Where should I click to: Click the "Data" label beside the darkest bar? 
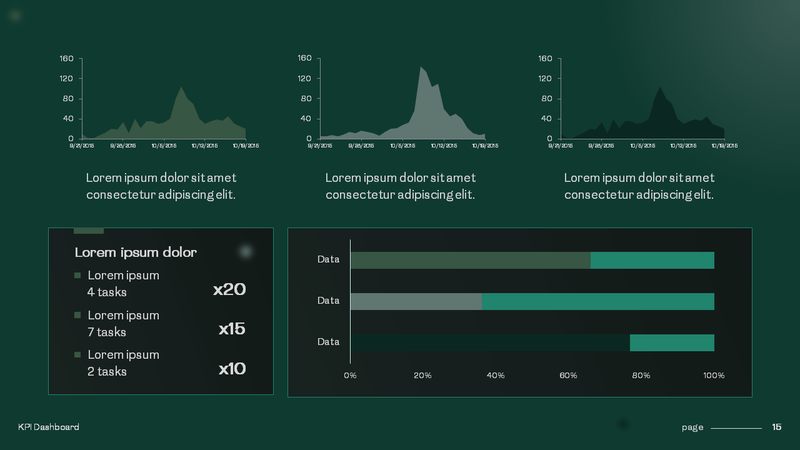[328, 342]
